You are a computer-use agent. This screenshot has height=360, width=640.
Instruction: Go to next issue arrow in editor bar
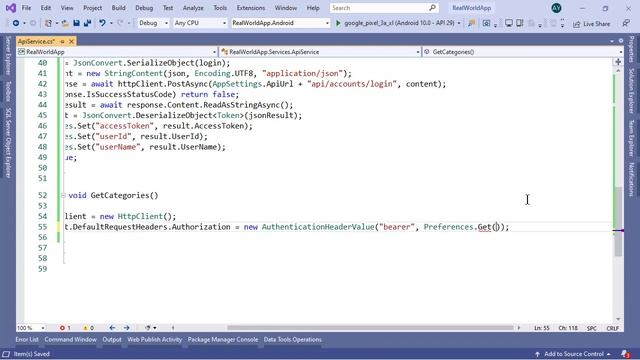click(127, 328)
